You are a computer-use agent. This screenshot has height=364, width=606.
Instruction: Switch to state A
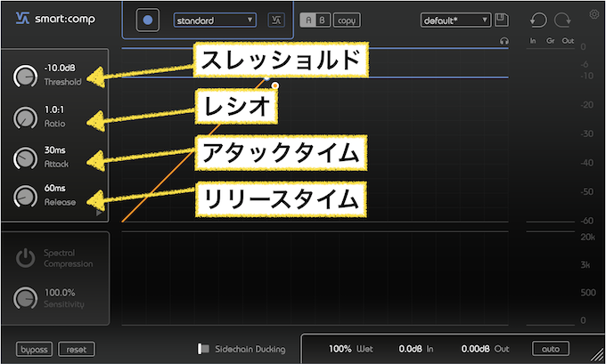(308, 20)
